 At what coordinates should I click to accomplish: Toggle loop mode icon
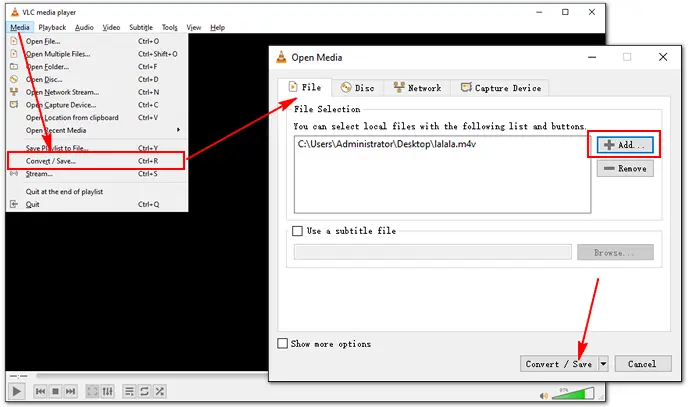[x=144, y=391]
